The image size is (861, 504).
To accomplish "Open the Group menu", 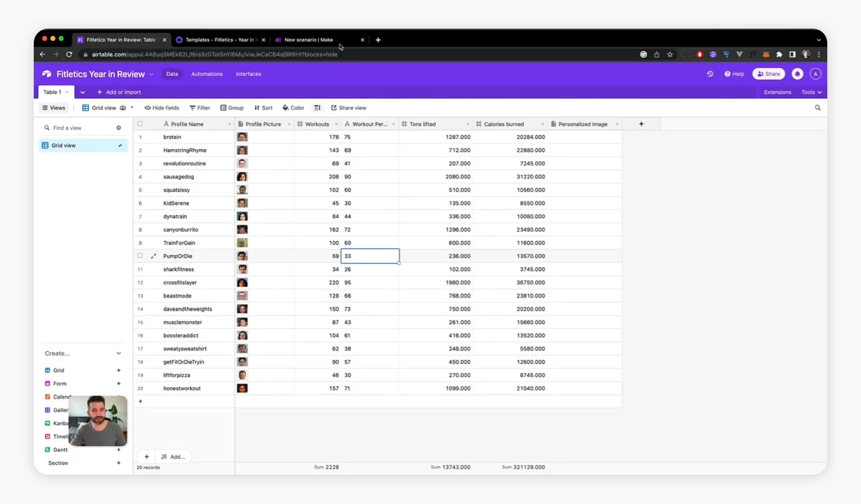I will coord(232,108).
